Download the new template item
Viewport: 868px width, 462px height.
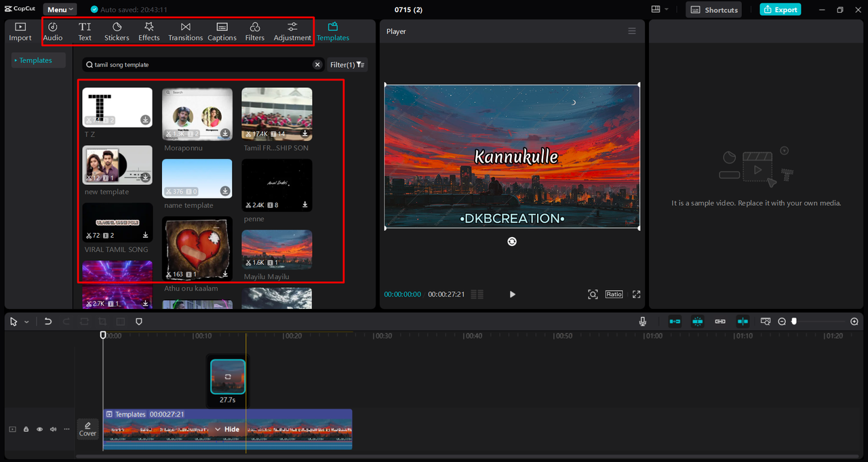click(x=145, y=177)
